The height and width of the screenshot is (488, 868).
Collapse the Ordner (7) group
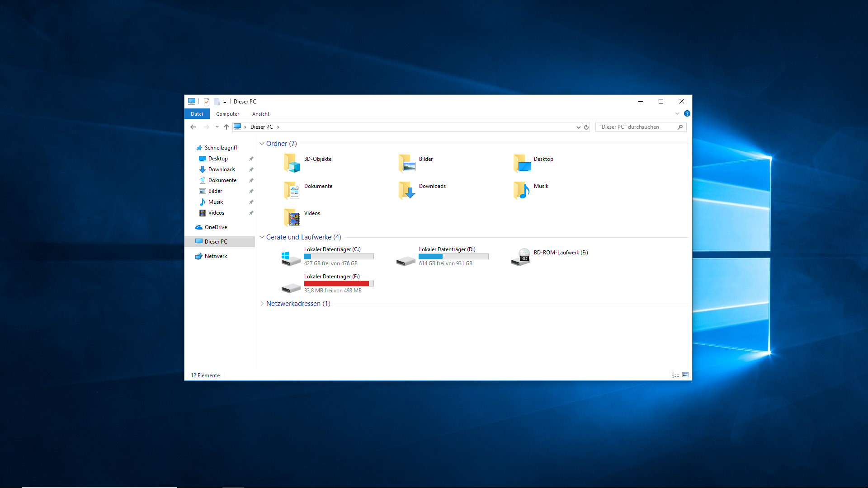click(x=262, y=144)
